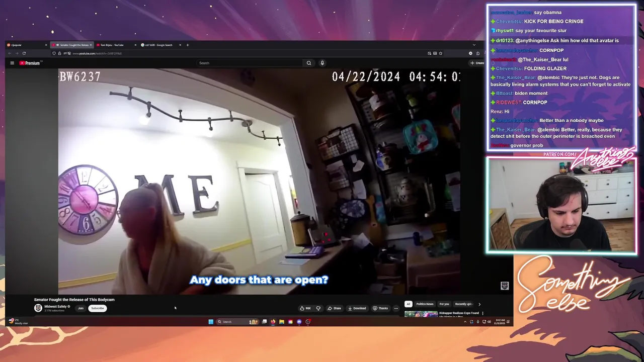The image size is (644, 362).
Task: Open Discord from the taskbar
Action: (299, 322)
